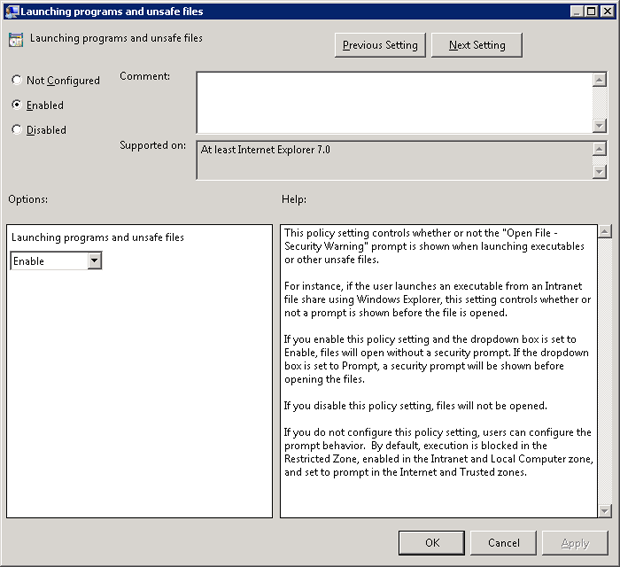The width and height of the screenshot is (620, 567).
Task: Minimize the dialog window
Action: tap(576, 11)
